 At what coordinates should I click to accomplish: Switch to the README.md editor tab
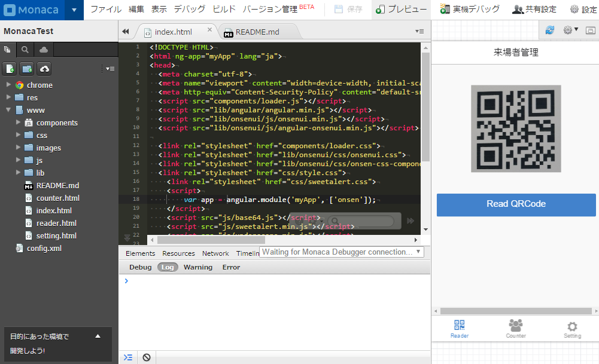(x=257, y=32)
